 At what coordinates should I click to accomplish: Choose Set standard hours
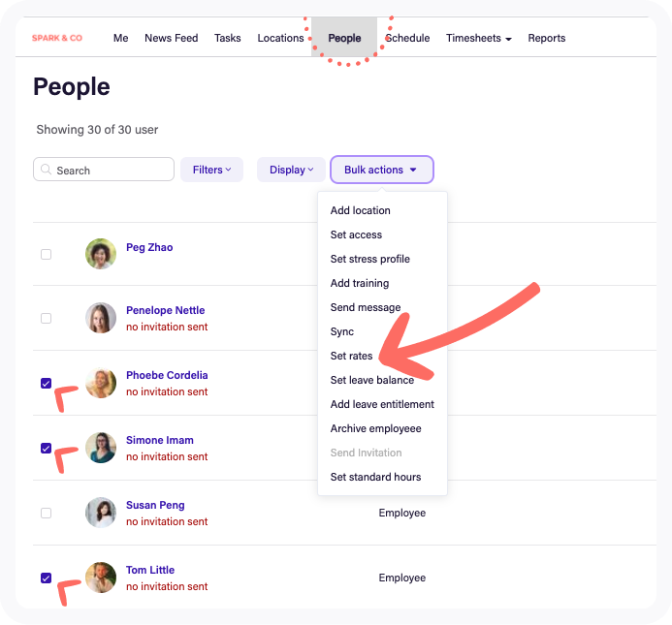376,477
